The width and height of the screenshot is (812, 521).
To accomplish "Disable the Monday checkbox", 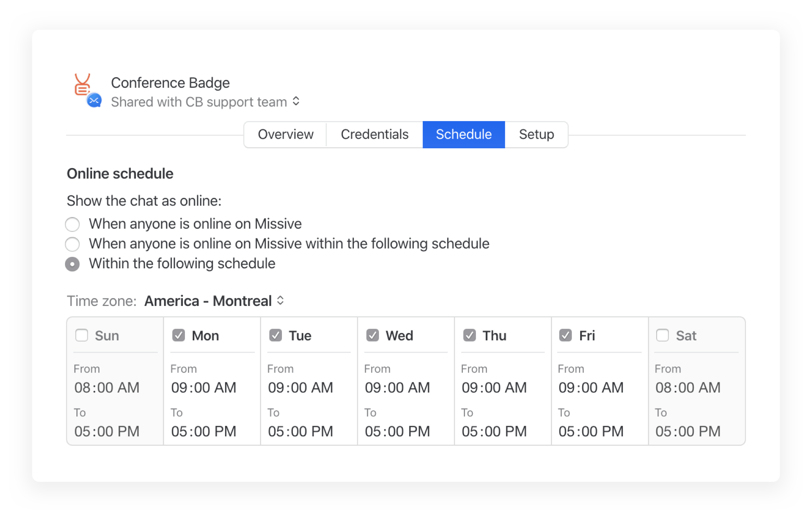I will pyautogui.click(x=179, y=335).
